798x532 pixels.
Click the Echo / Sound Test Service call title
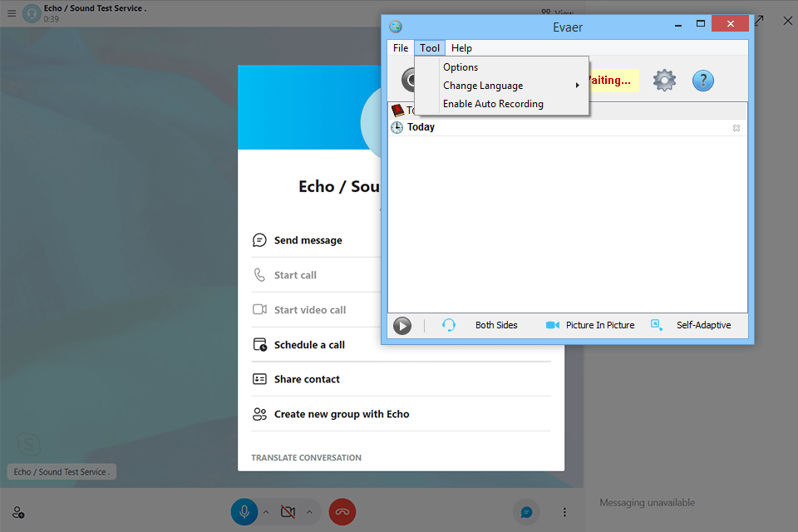(x=95, y=8)
